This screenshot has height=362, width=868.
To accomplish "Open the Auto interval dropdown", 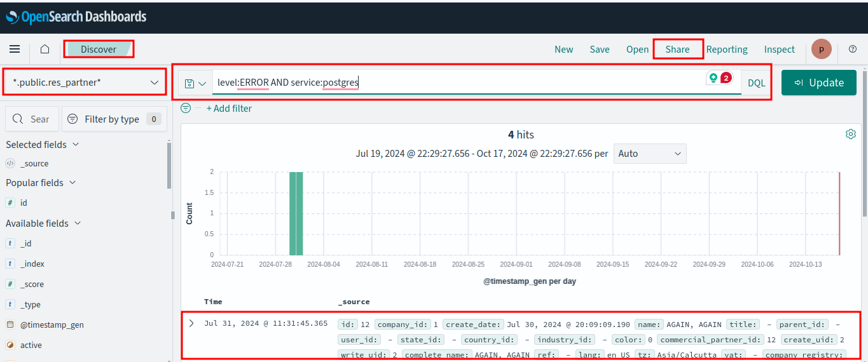I will [649, 154].
